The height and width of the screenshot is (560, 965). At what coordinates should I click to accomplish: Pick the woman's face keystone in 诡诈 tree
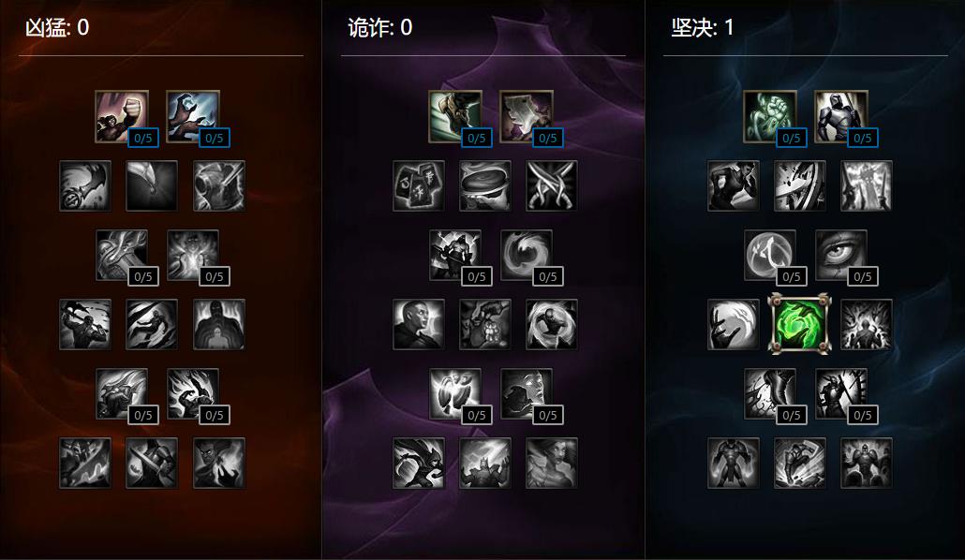552,463
